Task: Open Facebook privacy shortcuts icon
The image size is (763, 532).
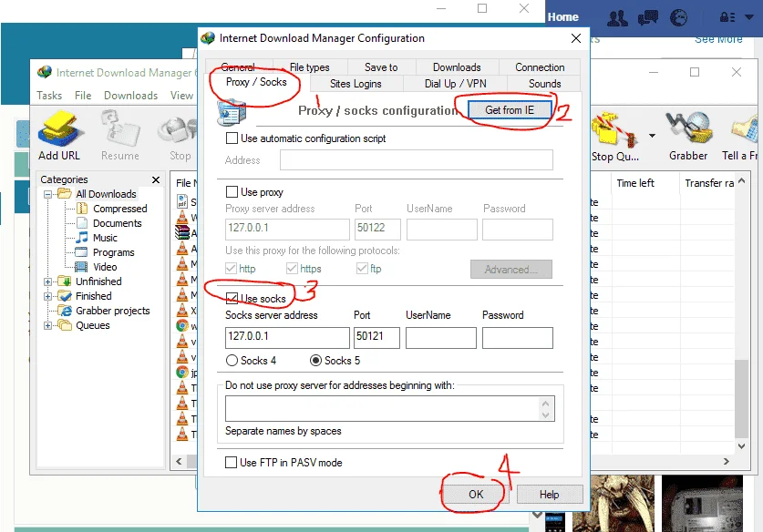Action: coord(727,17)
